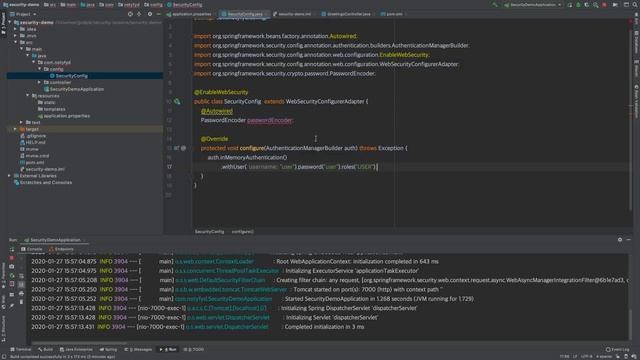Open Terminal tool window
The width and height of the screenshot is (640, 360).
[20, 349]
